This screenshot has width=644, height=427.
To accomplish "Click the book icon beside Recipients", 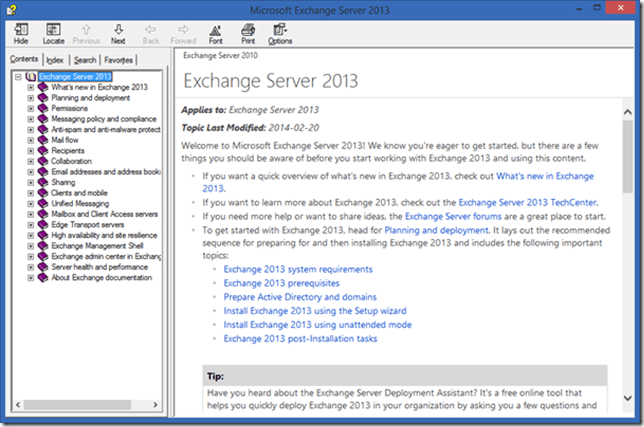I will (x=43, y=151).
